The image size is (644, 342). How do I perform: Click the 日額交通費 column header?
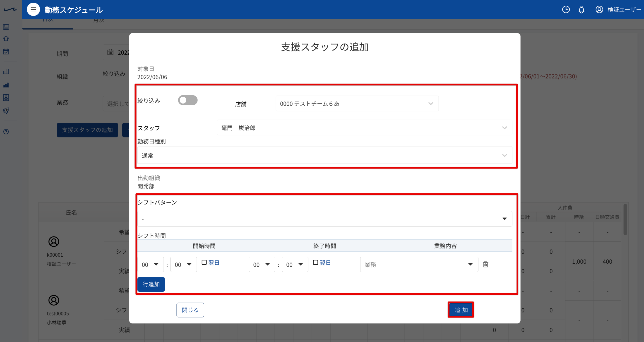[x=607, y=217]
